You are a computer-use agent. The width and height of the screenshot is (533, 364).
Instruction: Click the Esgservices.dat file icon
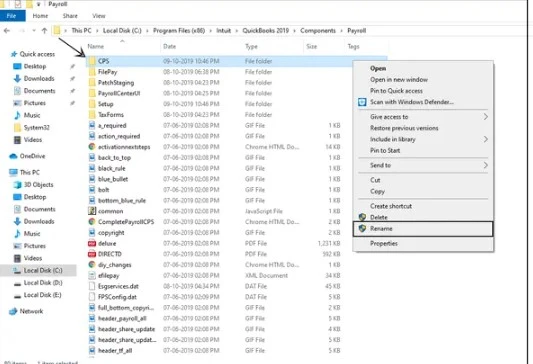click(x=92, y=286)
